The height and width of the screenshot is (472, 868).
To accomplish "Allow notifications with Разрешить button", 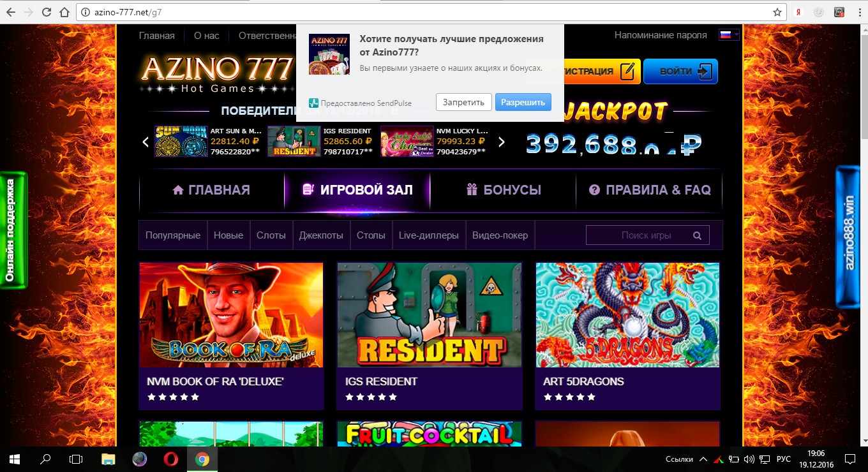I will tap(523, 102).
